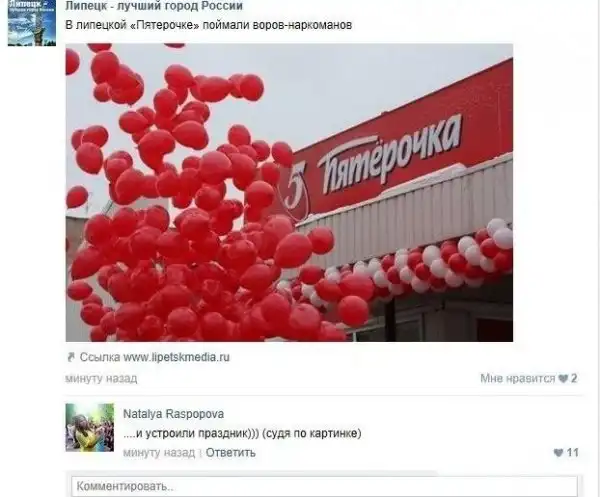The width and height of the screenshot is (600, 497).
Task: Like the post with heart icon beside Мне нравится
Action: (563, 378)
